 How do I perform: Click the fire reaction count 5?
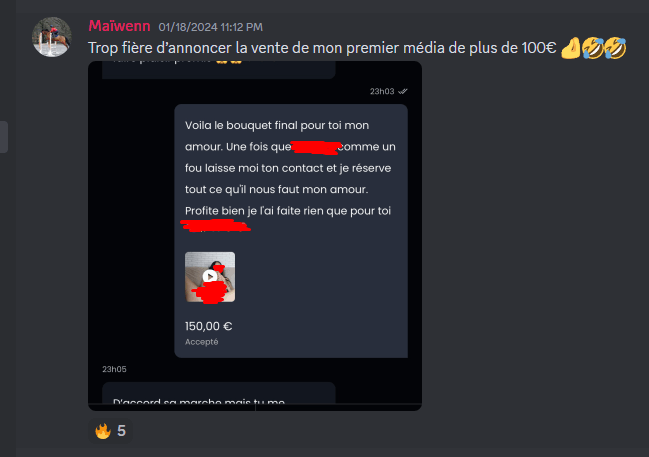pyautogui.click(x=121, y=431)
